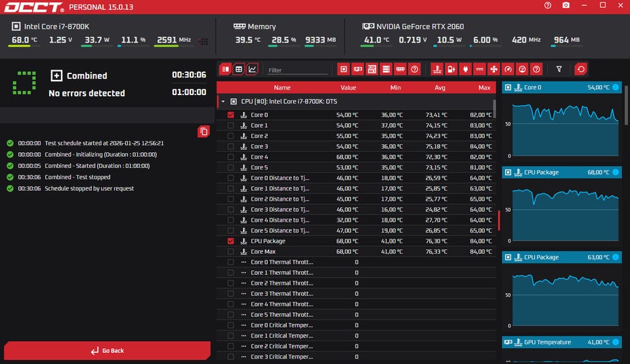Switch to the graph view mode
The image size is (630, 364).
coord(253,69)
